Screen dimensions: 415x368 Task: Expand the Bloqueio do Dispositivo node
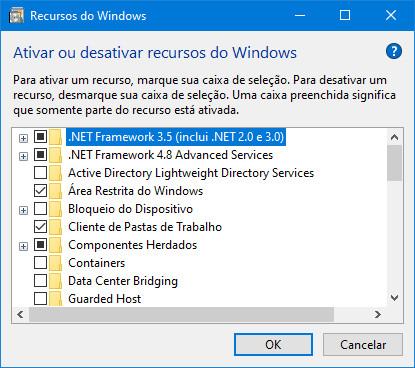point(23,210)
